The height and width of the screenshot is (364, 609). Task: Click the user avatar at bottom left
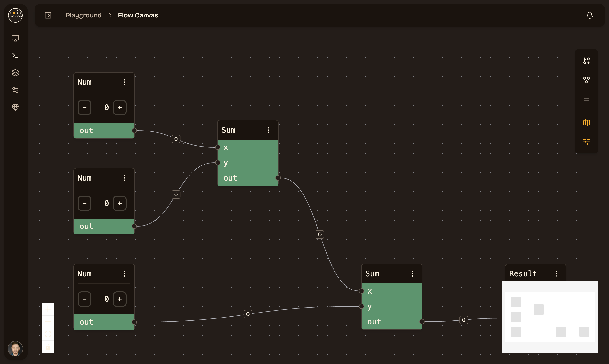(x=15, y=348)
